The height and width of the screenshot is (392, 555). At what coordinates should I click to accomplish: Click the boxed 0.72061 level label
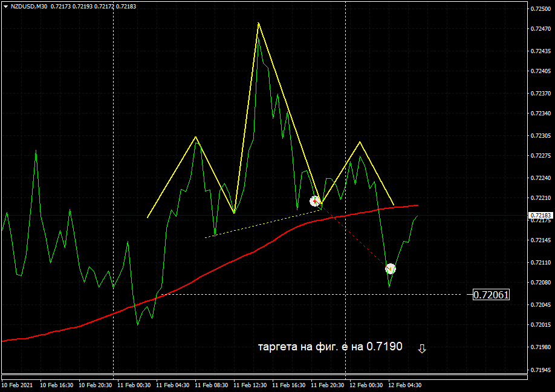coord(492,294)
